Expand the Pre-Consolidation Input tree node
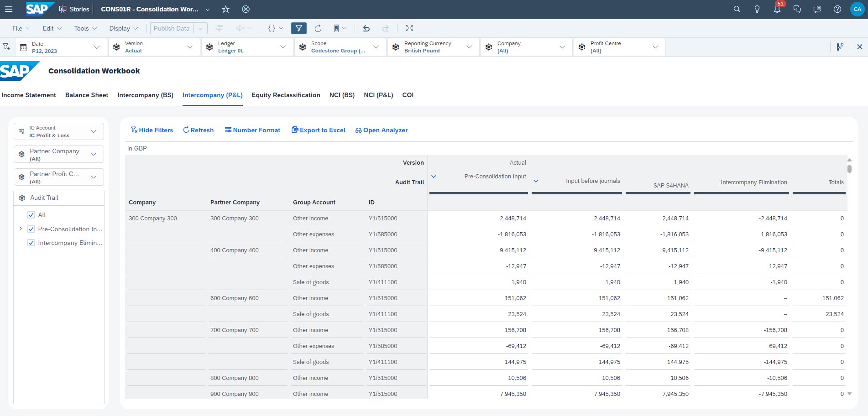 (x=20, y=229)
